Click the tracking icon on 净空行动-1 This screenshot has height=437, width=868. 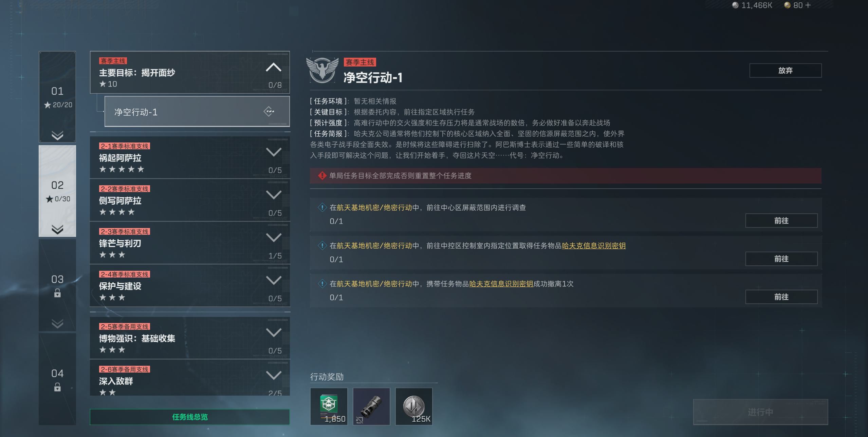pos(269,112)
